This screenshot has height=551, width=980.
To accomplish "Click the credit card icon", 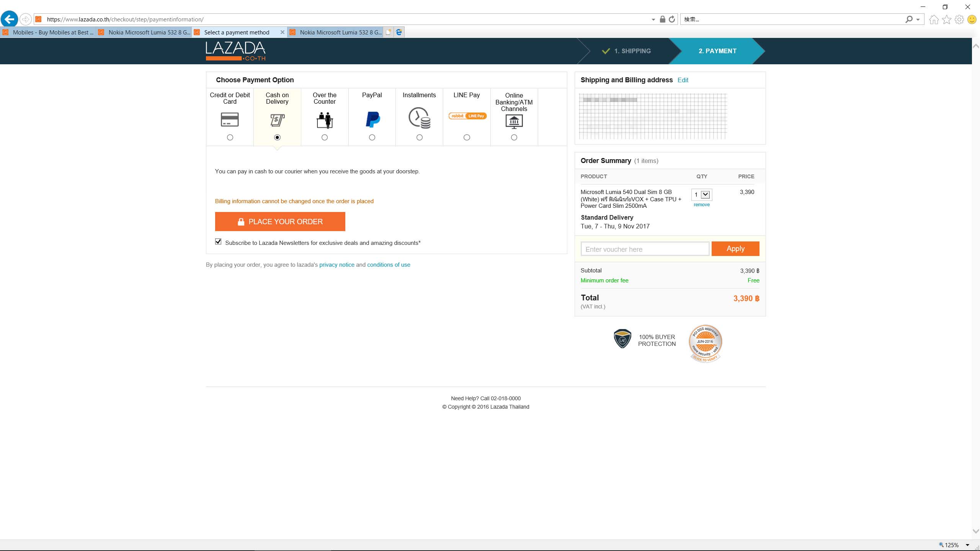I will tap(230, 119).
